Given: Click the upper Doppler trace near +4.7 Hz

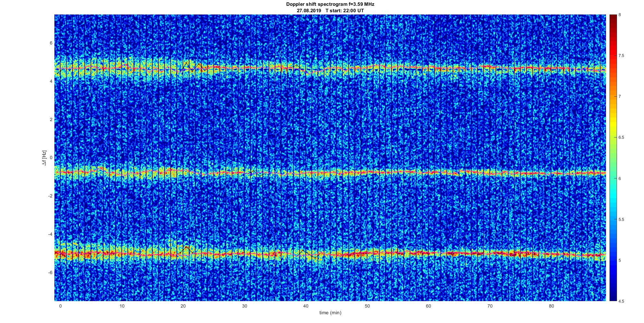Looking at the screenshot, I should click(x=330, y=68).
